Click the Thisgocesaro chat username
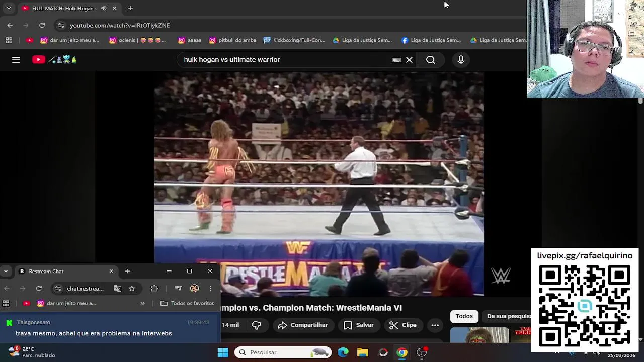644x362 pixels. tap(34, 322)
